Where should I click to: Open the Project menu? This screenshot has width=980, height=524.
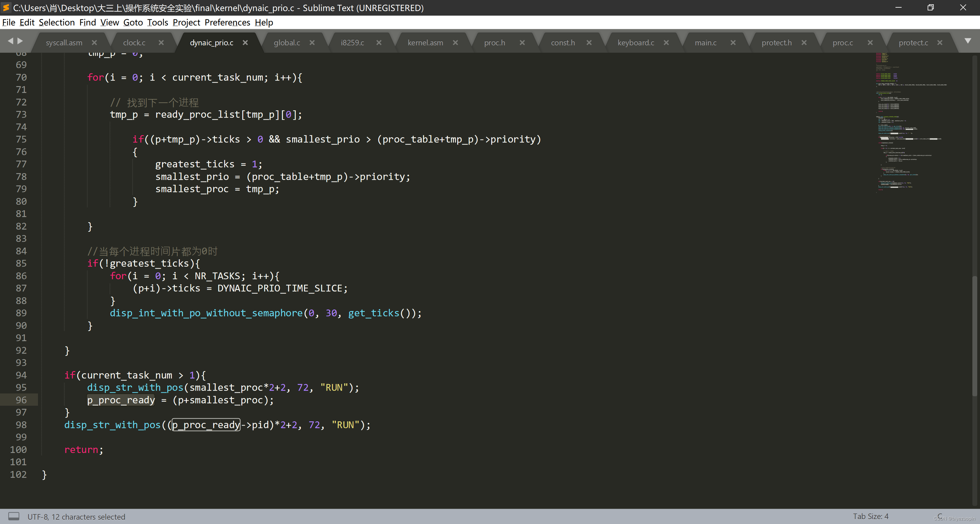coord(187,22)
